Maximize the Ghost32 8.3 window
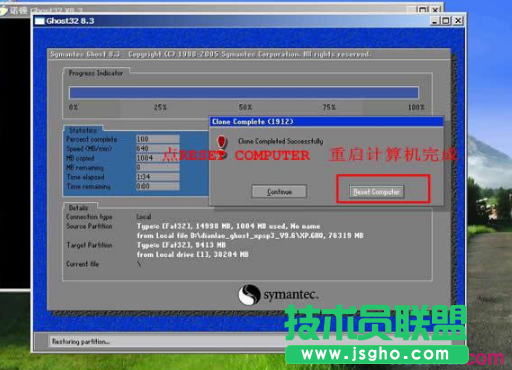The height and width of the screenshot is (370, 512). click(x=446, y=21)
